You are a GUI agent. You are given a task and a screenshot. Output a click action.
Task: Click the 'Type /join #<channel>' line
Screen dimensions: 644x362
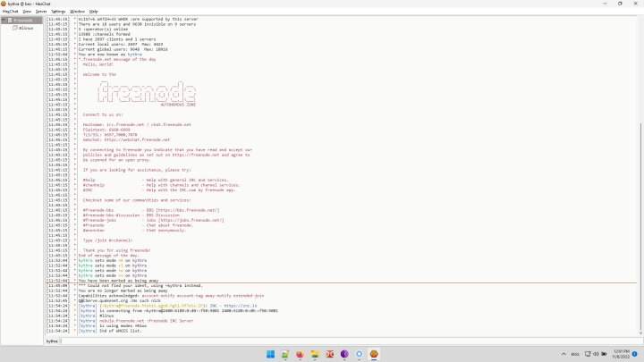tap(107, 240)
